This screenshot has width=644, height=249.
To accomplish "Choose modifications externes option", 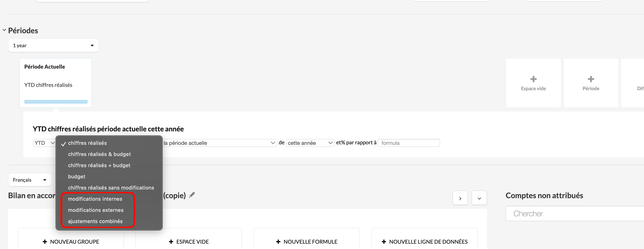I will tap(109, 210).
